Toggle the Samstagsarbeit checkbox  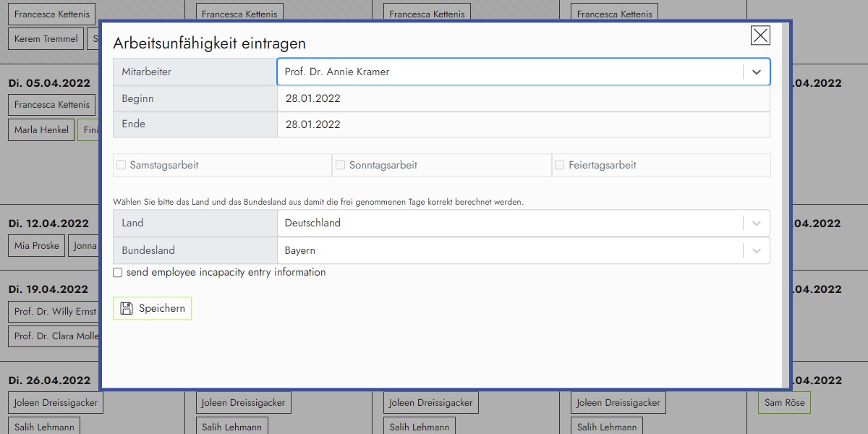[x=122, y=166]
